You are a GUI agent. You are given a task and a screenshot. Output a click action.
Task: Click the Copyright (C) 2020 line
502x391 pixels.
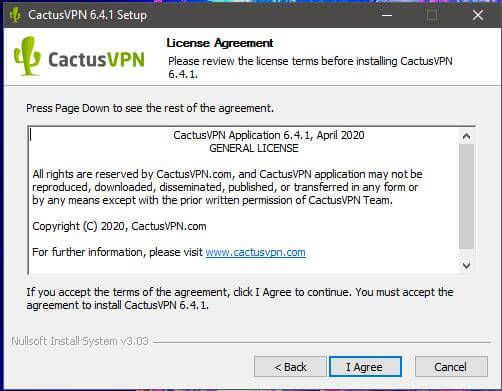coord(119,226)
